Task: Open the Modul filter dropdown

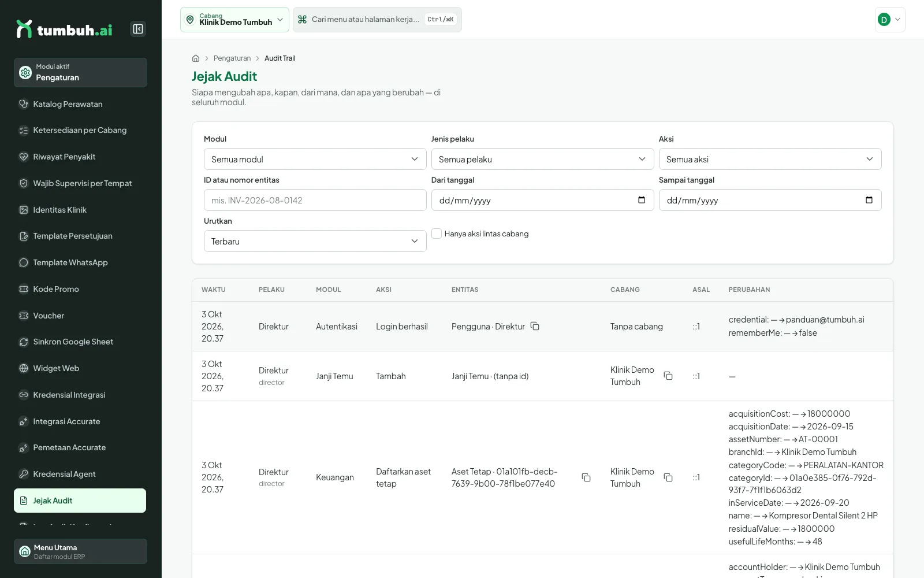Action: [315, 159]
